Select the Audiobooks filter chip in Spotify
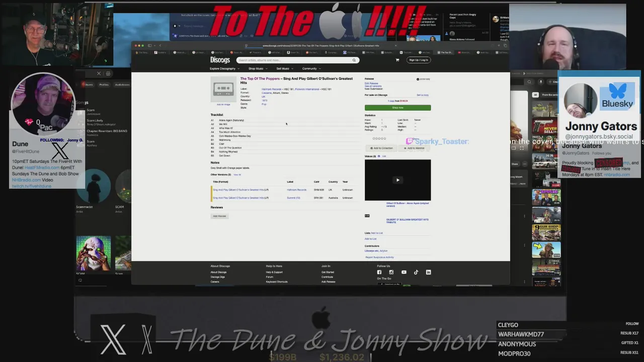Screen dimensions: 644x362 click(x=122, y=84)
